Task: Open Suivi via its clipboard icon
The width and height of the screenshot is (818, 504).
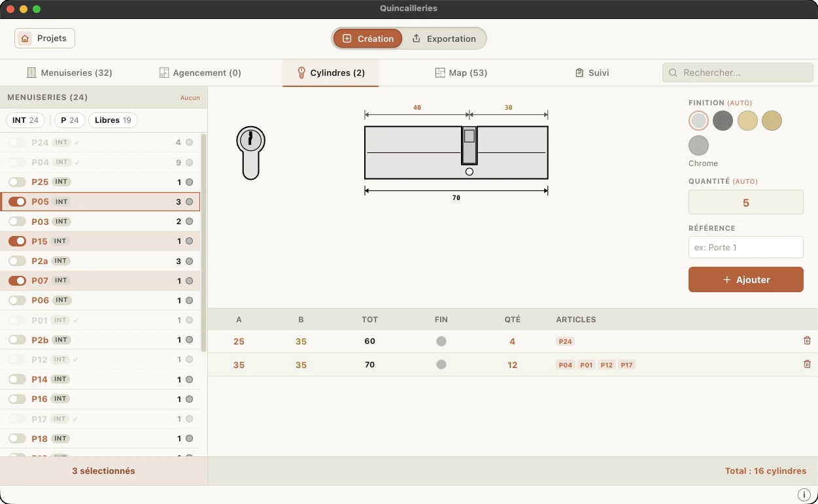Action: point(579,73)
